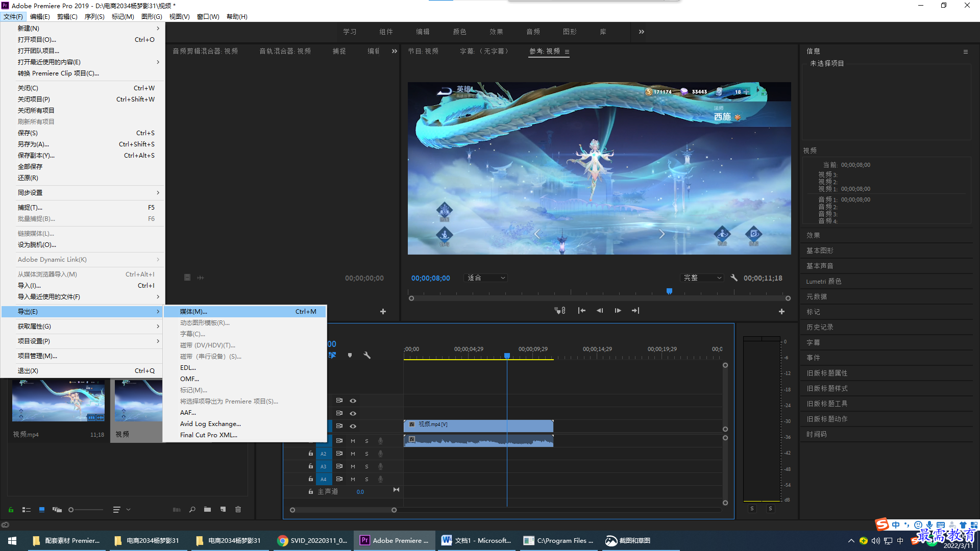Expand 新建(N) submenu in File menu

83,28
